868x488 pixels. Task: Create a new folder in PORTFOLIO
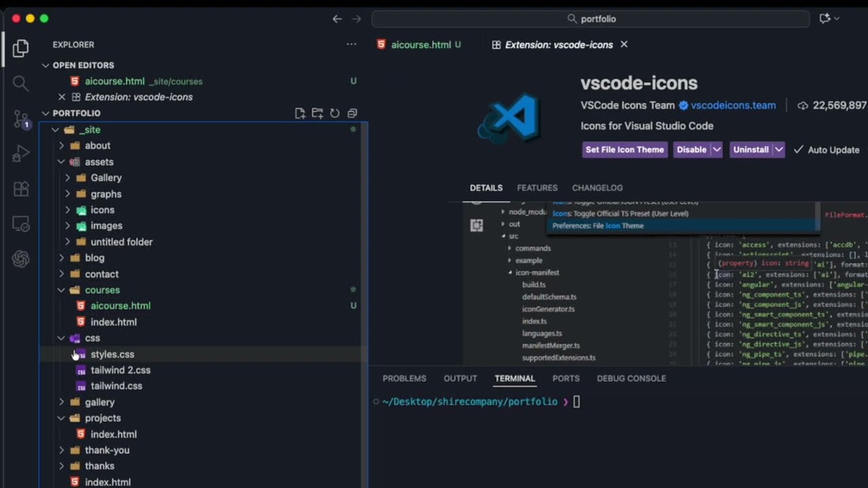click(317, 113)
